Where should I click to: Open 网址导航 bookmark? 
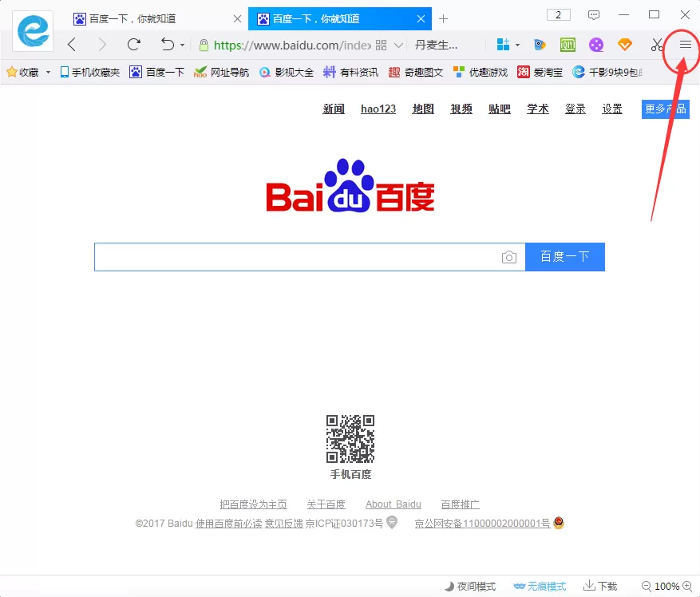(x=221, y=72)
